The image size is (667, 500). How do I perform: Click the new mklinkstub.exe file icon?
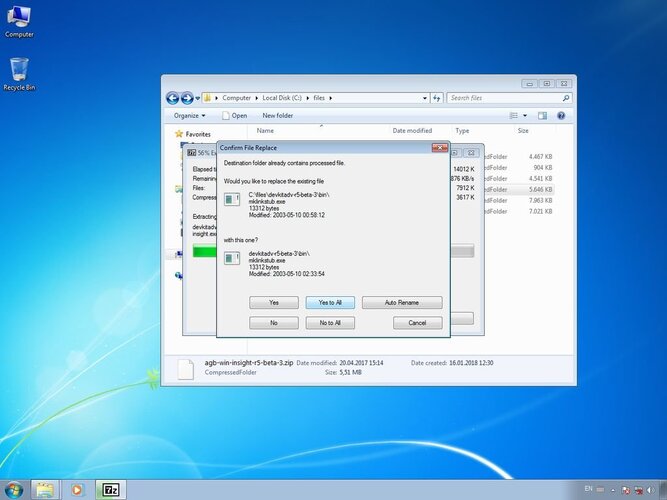point(232,258)
